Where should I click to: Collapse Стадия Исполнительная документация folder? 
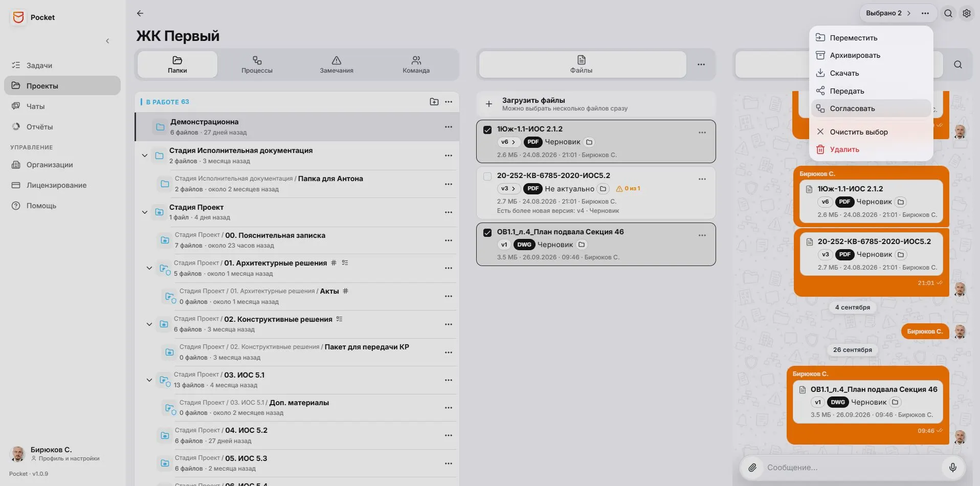(x=145, y=156)
